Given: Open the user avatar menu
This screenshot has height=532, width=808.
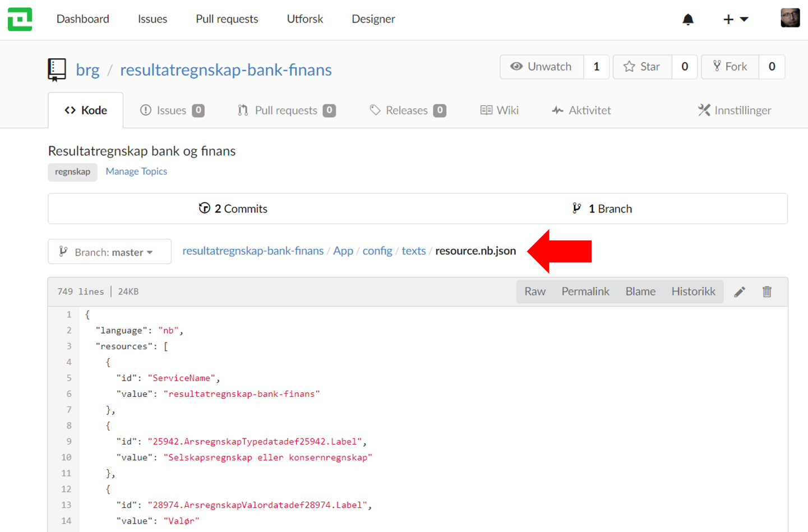Looking at the screenshot, I should pyautogui.click(x=789, y=18).
